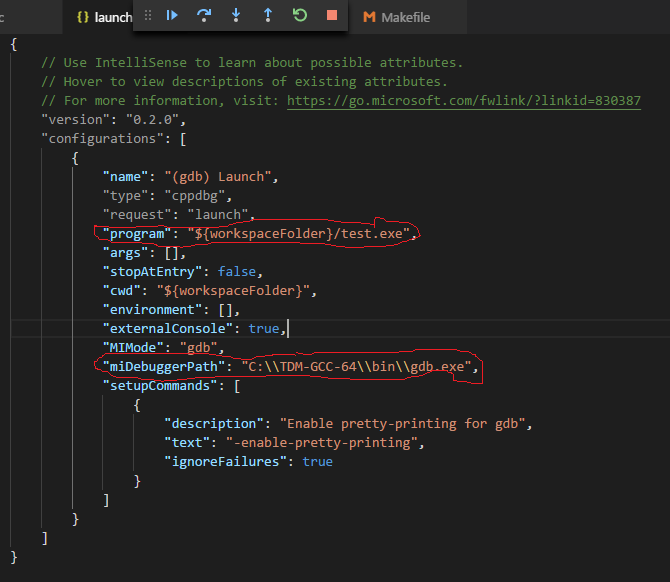The width and height of the screenshot is (670, 582).
Task: Click the JSON braces file icon
Action: [83, 17]
